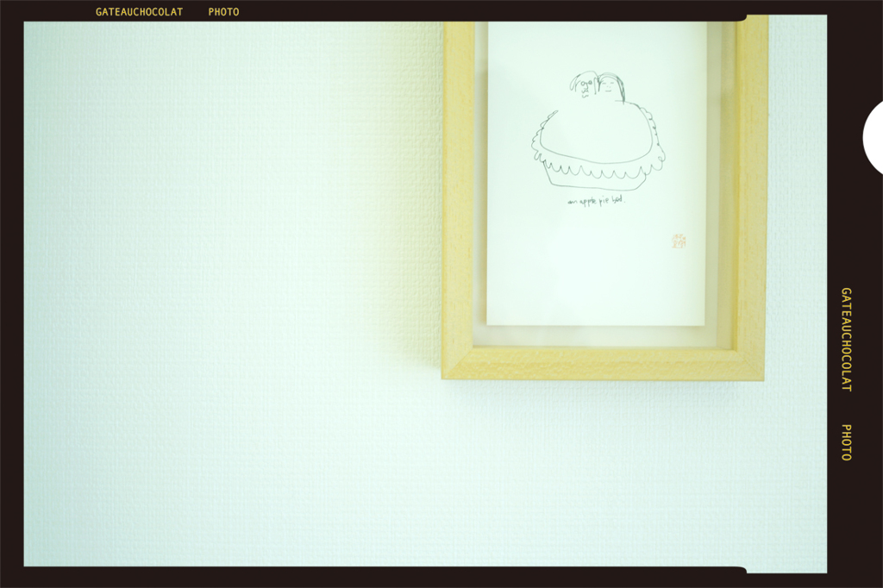Viewport: 883px width, 588px height.
Task: Click the white half-circle notch on right edge
Action: point(873,137)
